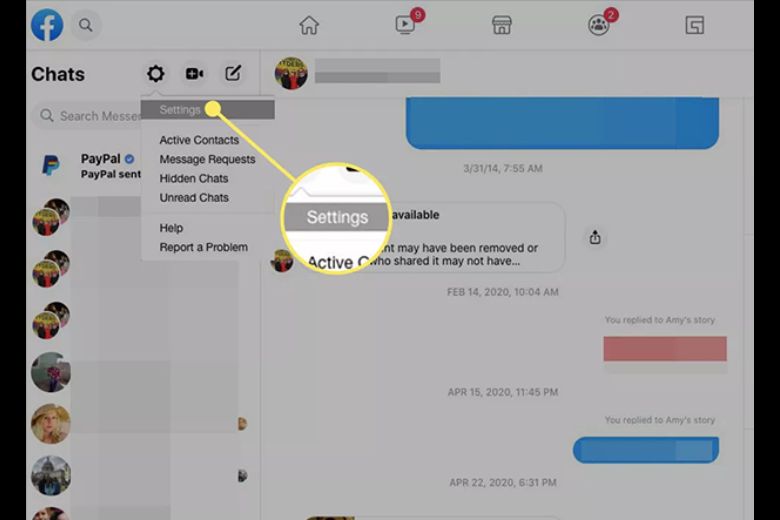Choose Report a Problem menu item
The height and width of the screenshot is (520, 780).
(x=203, y=247)
